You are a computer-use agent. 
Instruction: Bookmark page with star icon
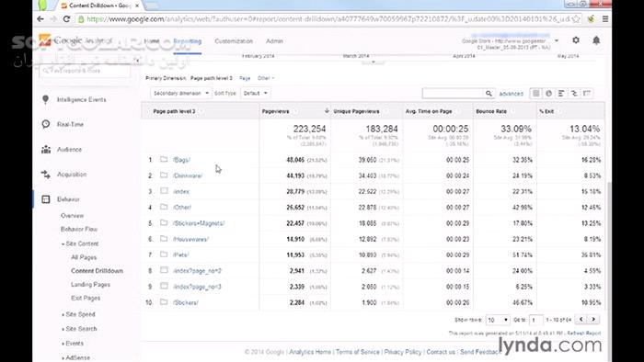tap(576, 19)
